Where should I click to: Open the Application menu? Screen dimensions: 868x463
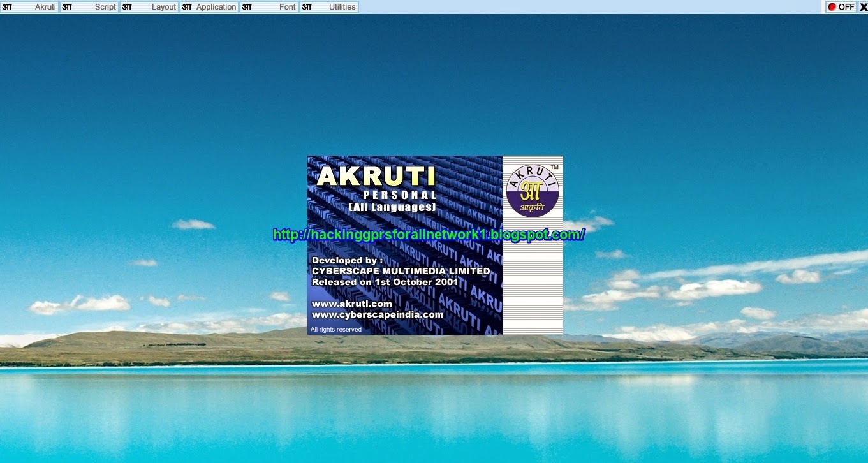pos(216,7)
